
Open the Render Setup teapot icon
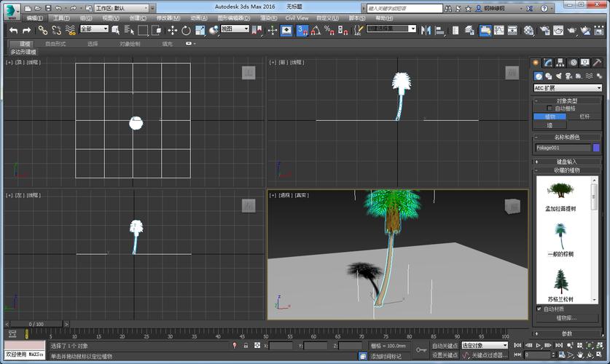pyautogui.click(x=544, y=30)
